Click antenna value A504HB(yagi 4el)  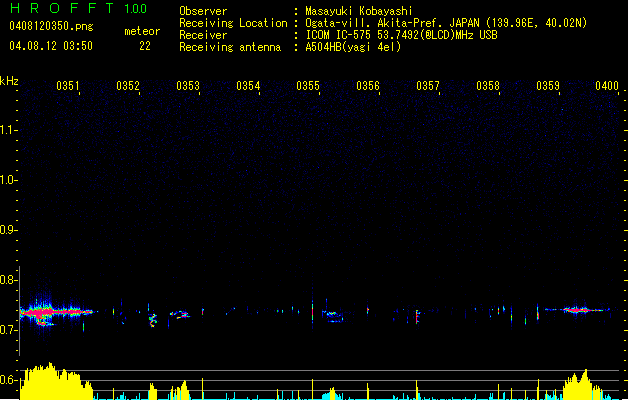(x=353, y=47)
